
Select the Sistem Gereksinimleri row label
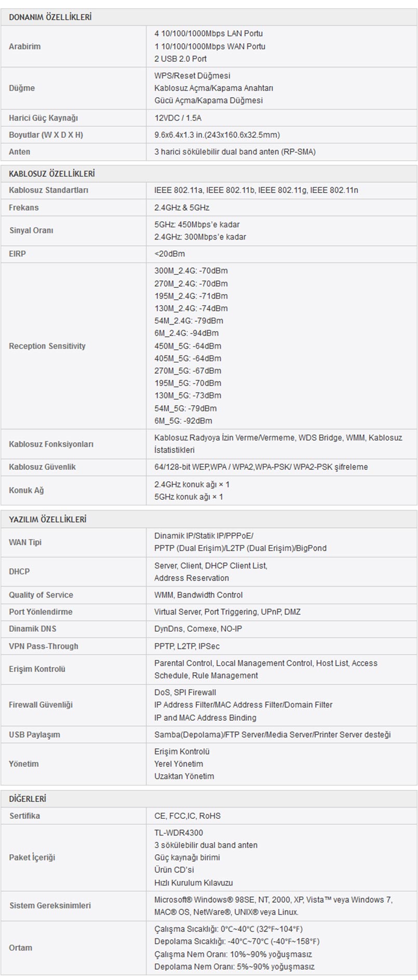pyautogui.click(x=50, y=905)
